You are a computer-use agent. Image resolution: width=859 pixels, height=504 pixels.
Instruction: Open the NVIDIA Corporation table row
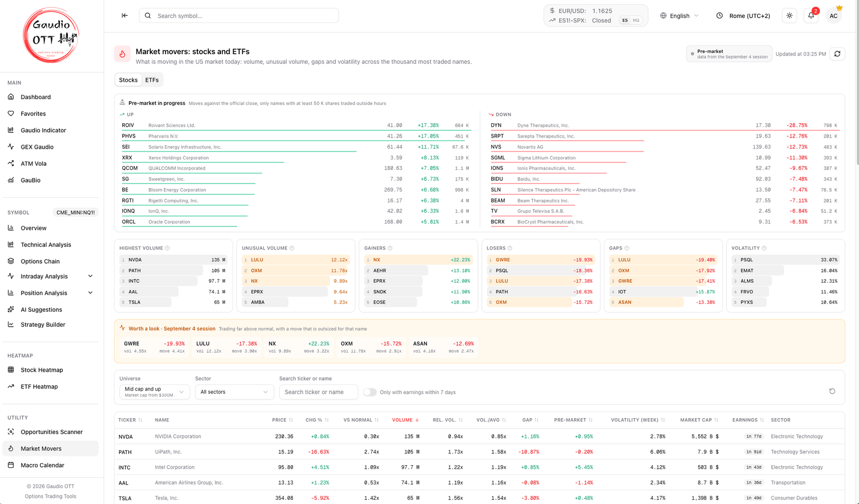point(480,437)
